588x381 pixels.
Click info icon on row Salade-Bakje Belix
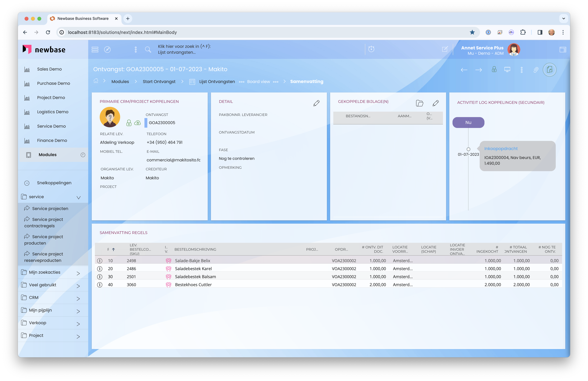coord(100,261)
